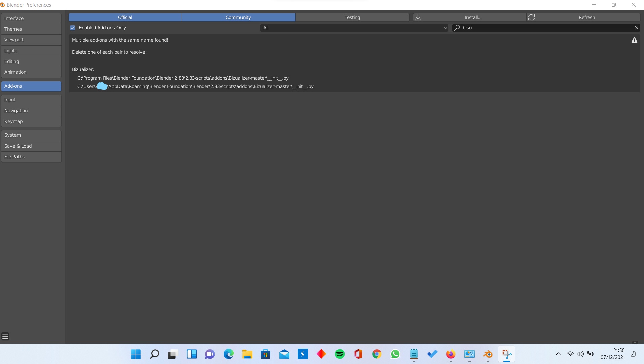Open the Save & Load preferences section
The height and width of the screenshot is (364, 644).
click(31, 146)
